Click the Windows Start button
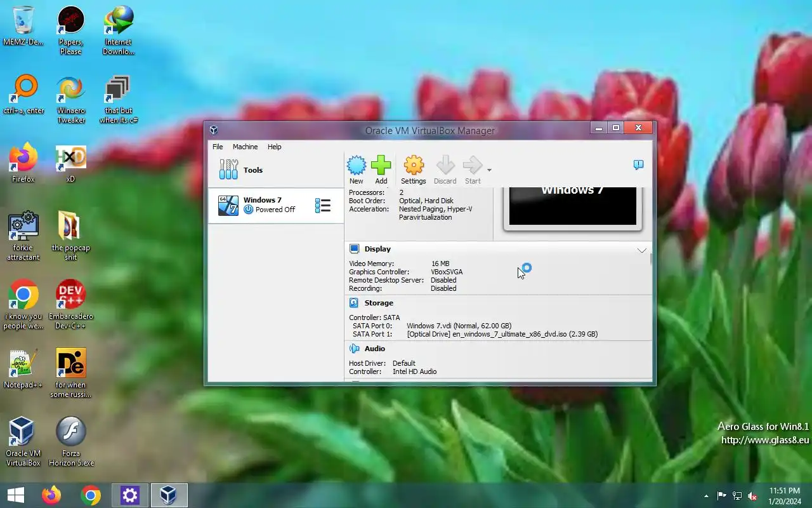This screenshot has width=812, height=508. pos(16,495)
